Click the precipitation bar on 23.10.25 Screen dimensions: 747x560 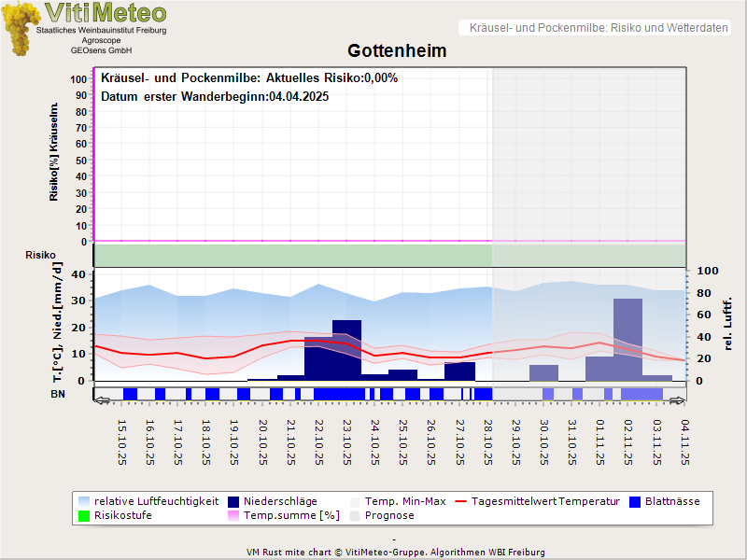346,348
